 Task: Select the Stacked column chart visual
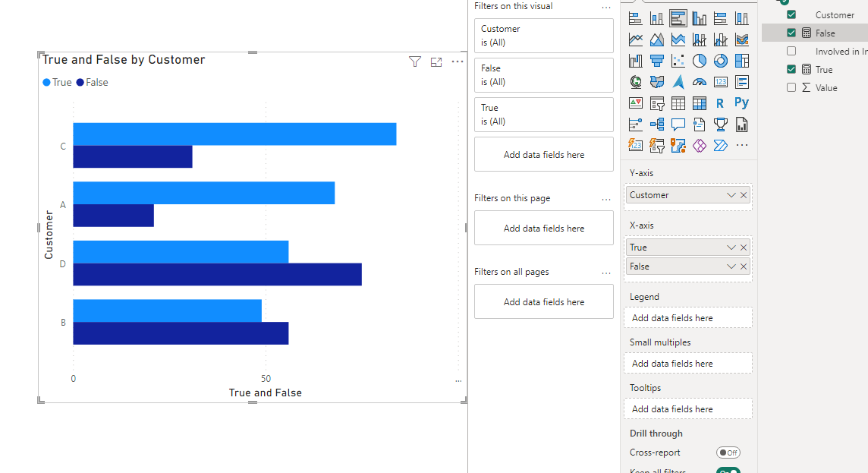coord(656,18)
